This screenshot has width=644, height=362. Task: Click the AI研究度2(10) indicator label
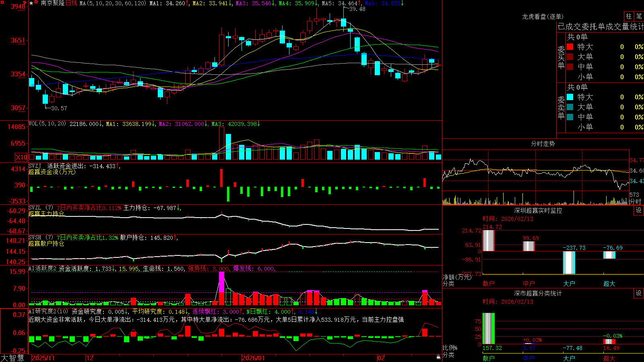(x=49, y=311)
